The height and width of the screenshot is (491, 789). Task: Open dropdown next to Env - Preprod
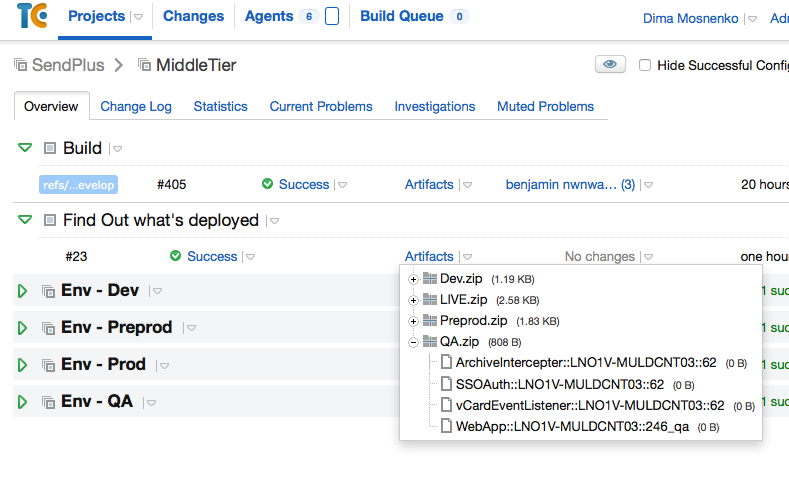coord(191,329)
